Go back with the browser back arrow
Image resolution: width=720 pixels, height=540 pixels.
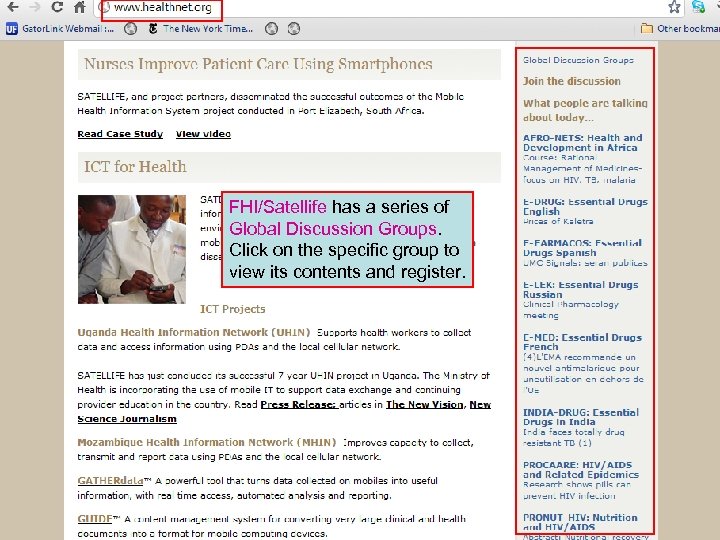[x=13, y=7]
